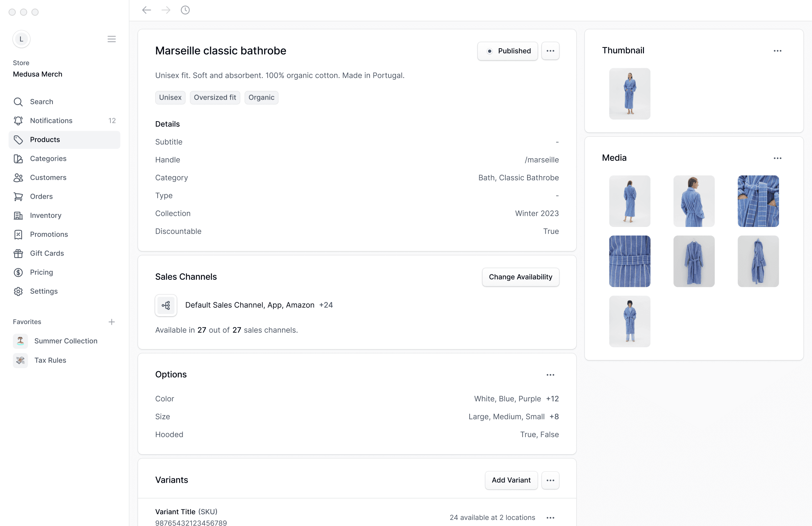Open the Orders section
The image size is (812, 526).
(x=41, y=196)
